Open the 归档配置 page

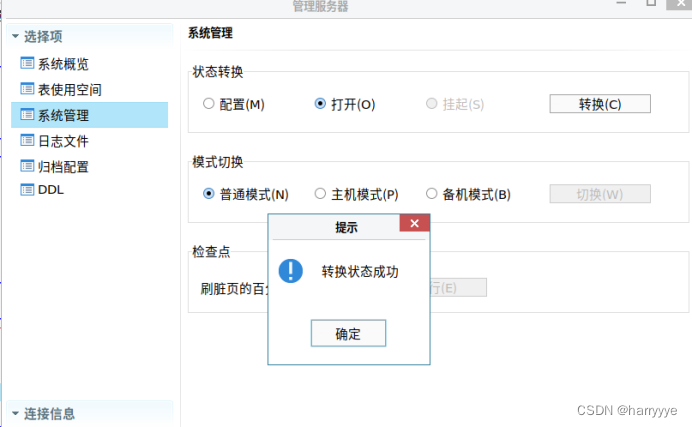coord(89,167)
